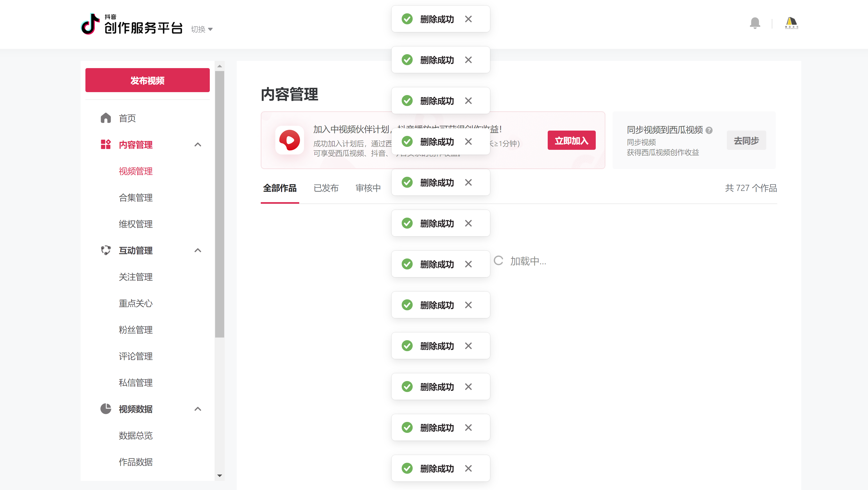Click the 立即加入 button

pyautogui.click(x=571, y=140)
